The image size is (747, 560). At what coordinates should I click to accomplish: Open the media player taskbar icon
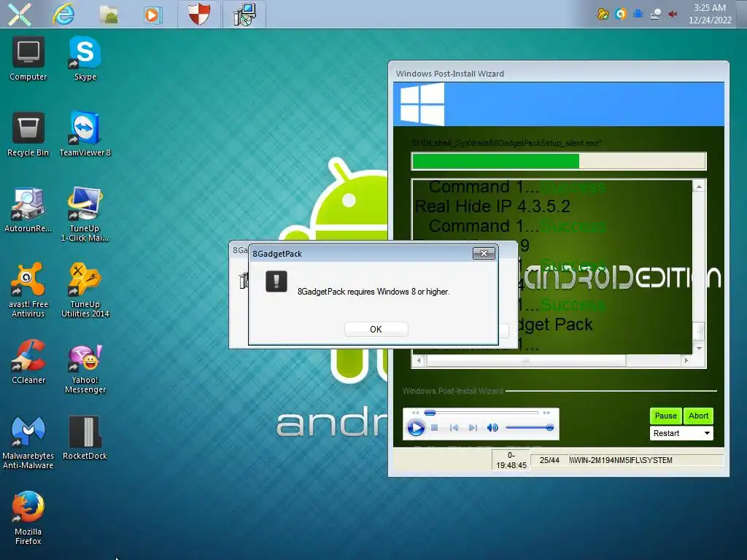[153, 15]
